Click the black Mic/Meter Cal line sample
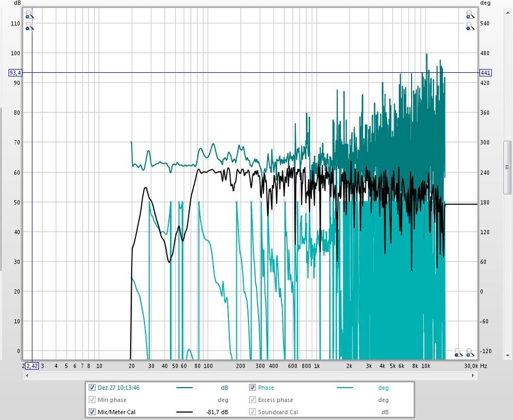This screenshot has height=420, width=513. pos(184,412)
